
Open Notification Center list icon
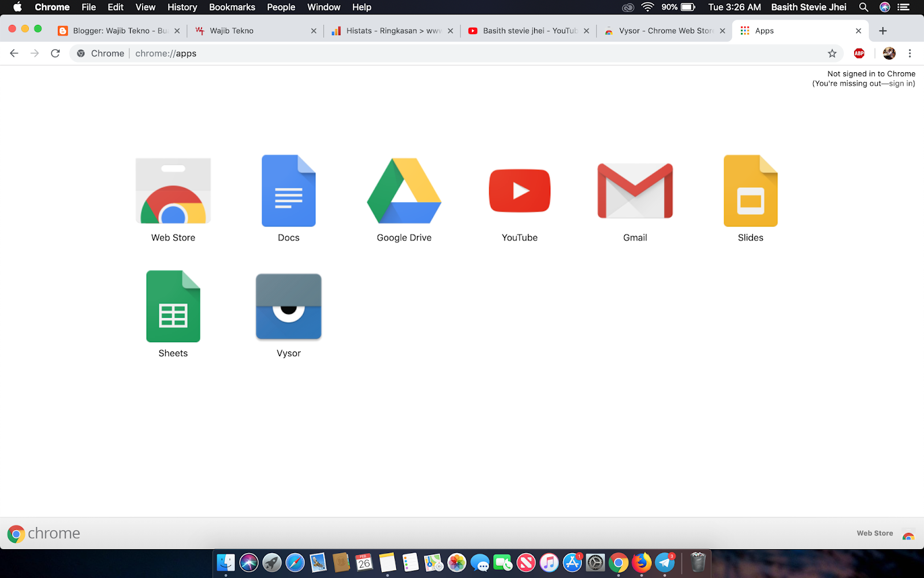tap(904, 7)
